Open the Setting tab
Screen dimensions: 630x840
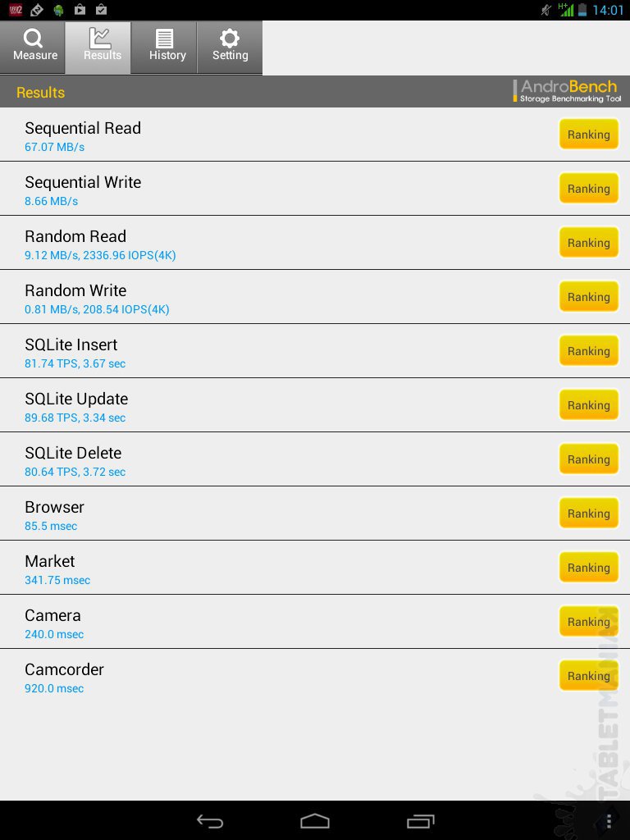pyautogui.click(x=230, y=48)
